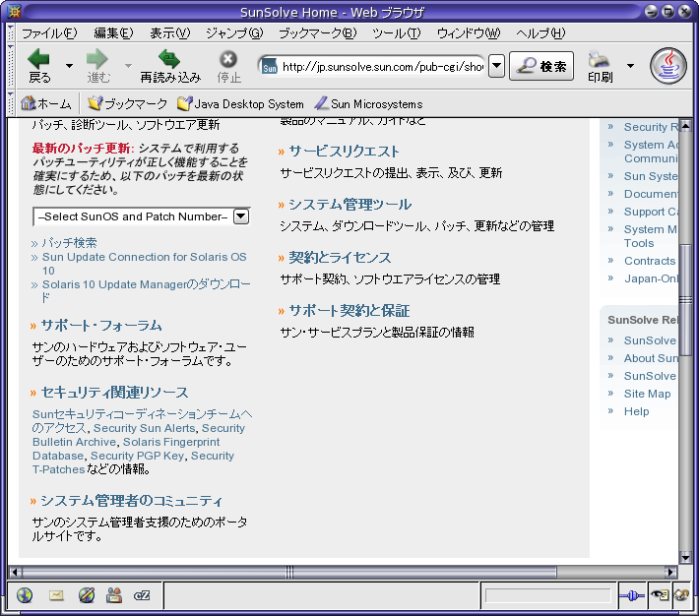The height and width of the screenshot is (616, 699).
Task: Open the ブックマーク bookmarks toolbar folder
Action: (127, 103)
